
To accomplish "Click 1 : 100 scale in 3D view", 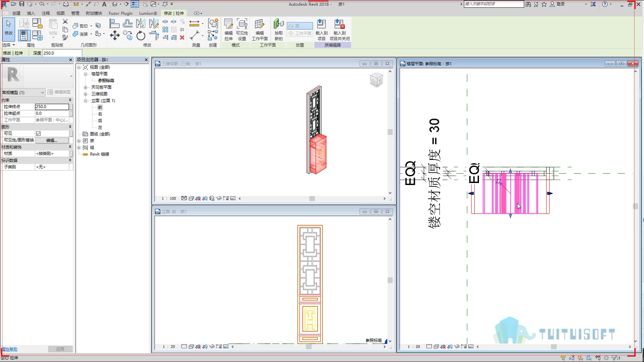I will [169, 198].
